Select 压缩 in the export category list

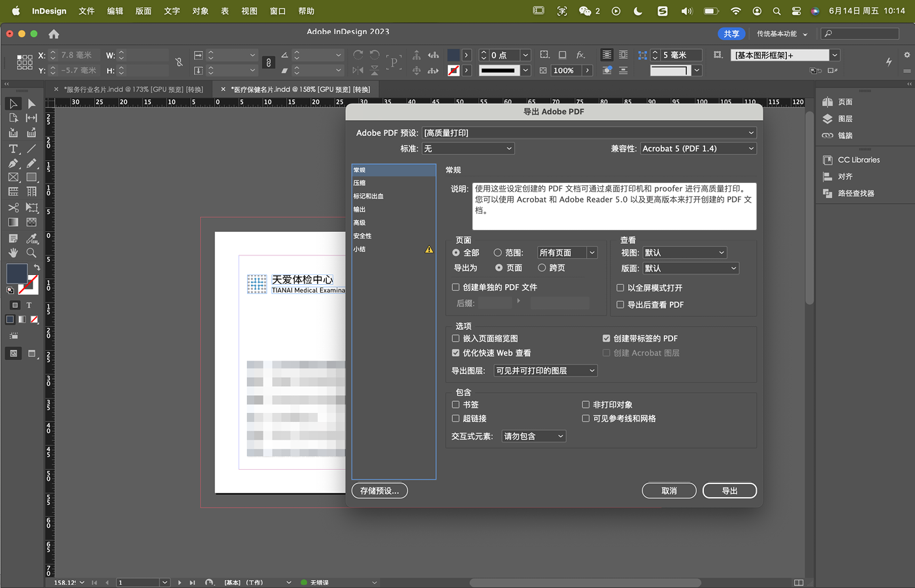[x=360, y=183]
